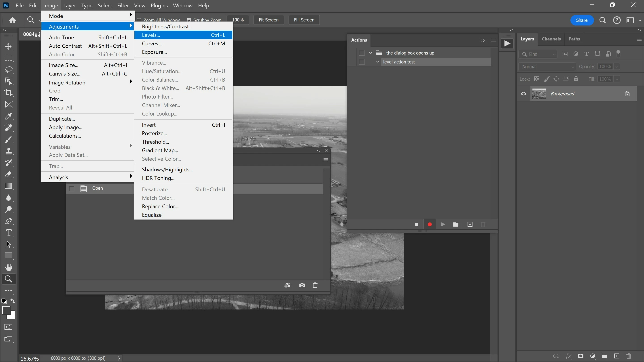Open the Normal blend mode dropdown
The width and height of the screenshot is (644, 362).
point(547,66)
